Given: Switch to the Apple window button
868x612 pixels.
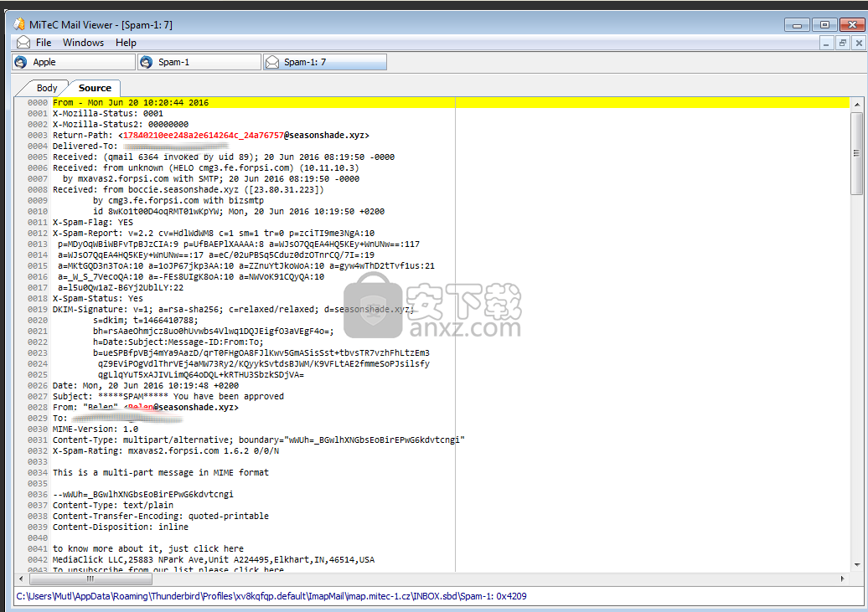Looking at the screenshot, I should pos(74,62).
